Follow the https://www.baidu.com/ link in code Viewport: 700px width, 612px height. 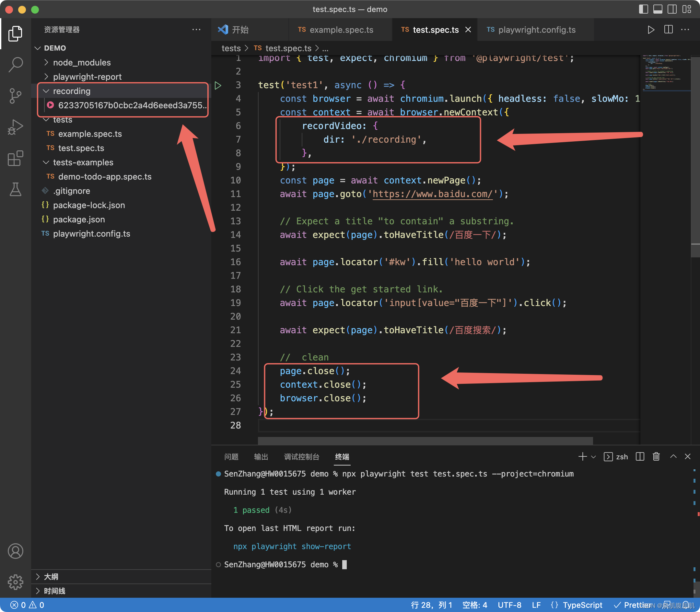(x=432, y=194)
